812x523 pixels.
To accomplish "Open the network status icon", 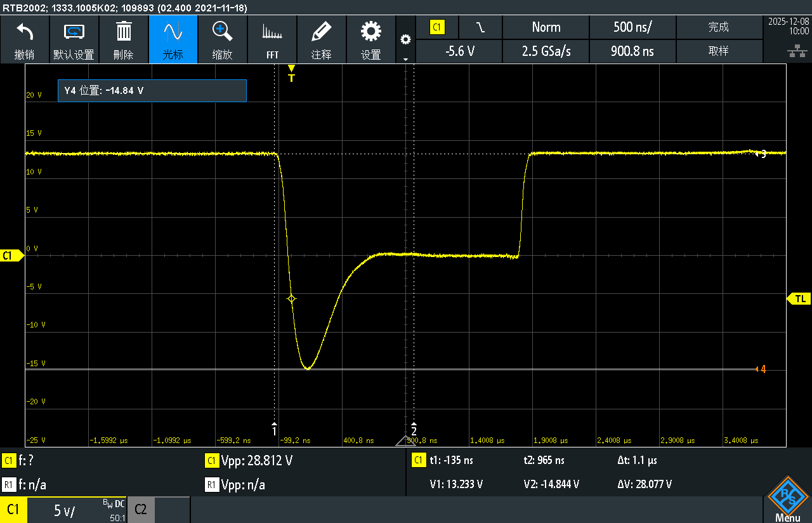I will click(x=793, y=50).
